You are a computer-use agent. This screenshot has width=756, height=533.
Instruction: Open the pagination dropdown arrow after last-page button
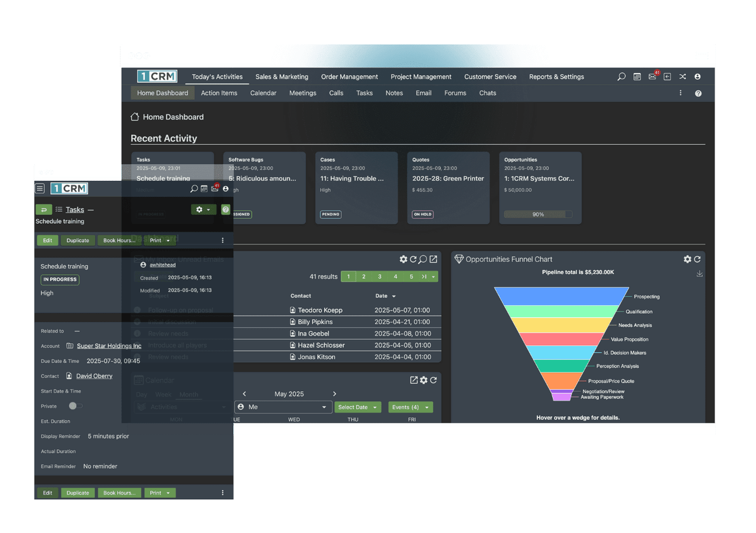(434, 277)
